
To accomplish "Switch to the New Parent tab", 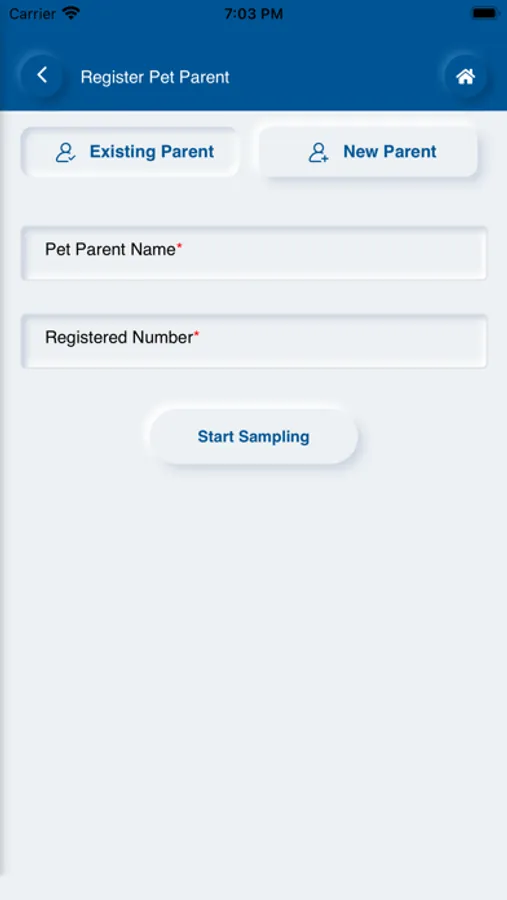I will coord(368,152).
